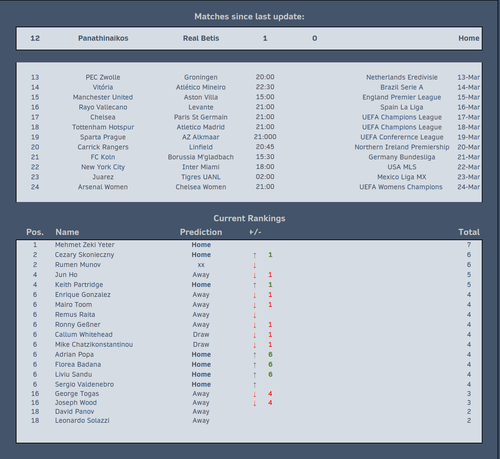
Task: Click down arrow in Mairo Toom row
Action: [x=254, y=305]
